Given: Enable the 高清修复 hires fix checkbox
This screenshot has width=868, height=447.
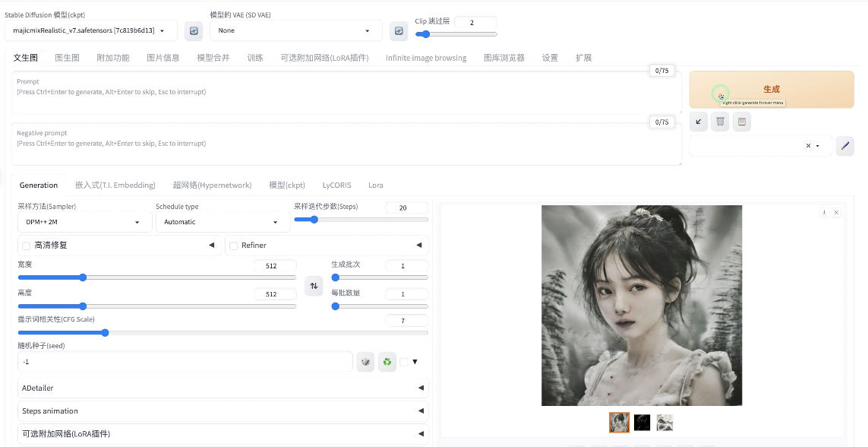Looking at the screenshot, I should click(x=26, y=246).
